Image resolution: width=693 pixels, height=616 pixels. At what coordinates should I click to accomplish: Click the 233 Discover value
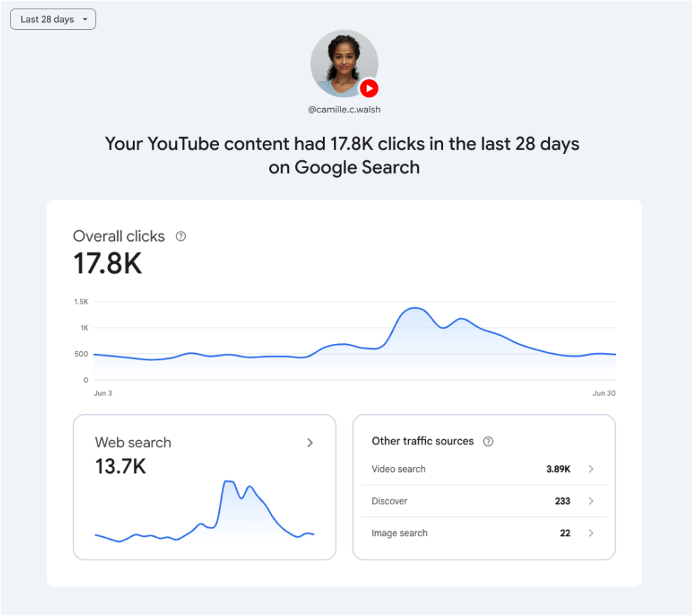click(562, 501)
